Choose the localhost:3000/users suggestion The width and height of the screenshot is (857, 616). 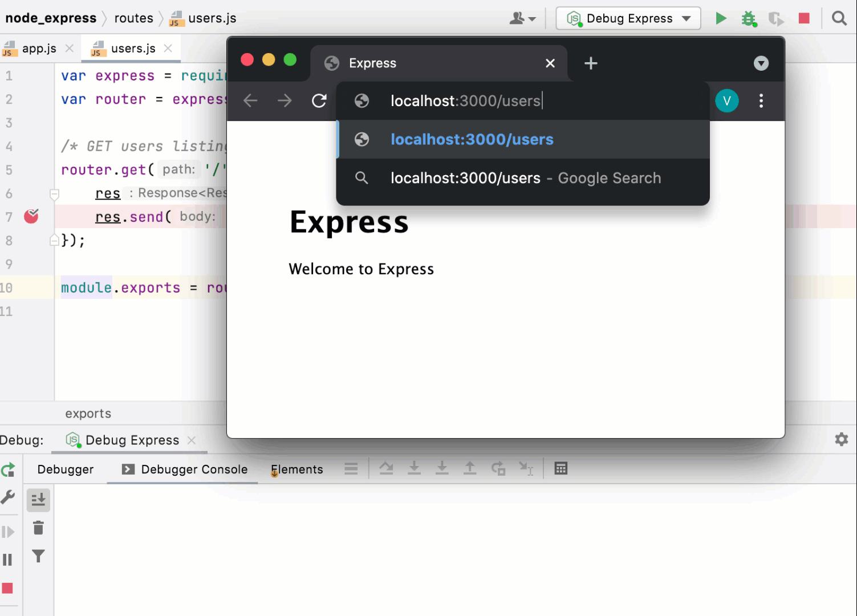(472, 139)
